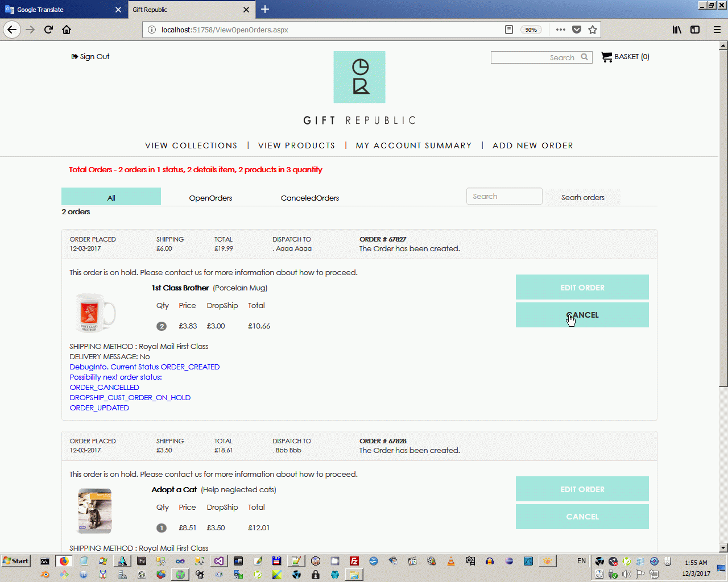This screenshot has height=582, width=728.
Task: Click the volume icon in system tray
Action: 627,574
